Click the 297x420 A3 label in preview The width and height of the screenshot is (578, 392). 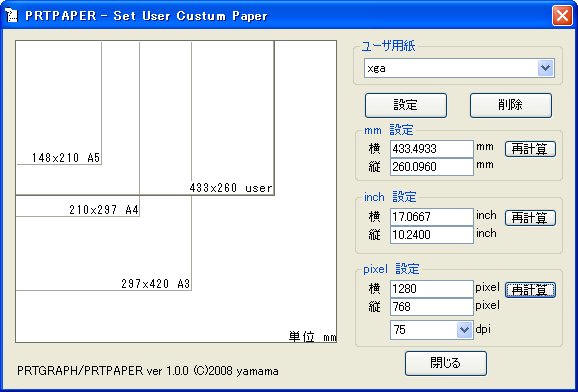click(x=156, y=284)
